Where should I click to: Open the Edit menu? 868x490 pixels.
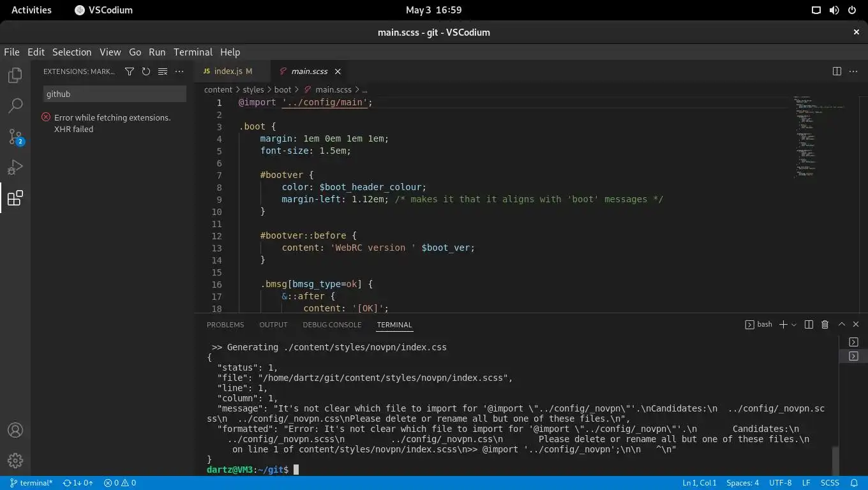36,52
